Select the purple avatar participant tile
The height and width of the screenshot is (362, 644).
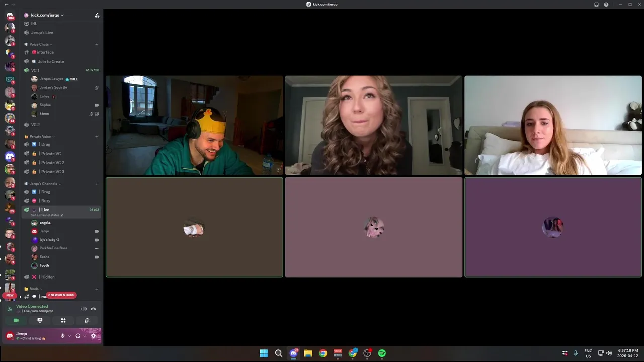pos(553,227)
